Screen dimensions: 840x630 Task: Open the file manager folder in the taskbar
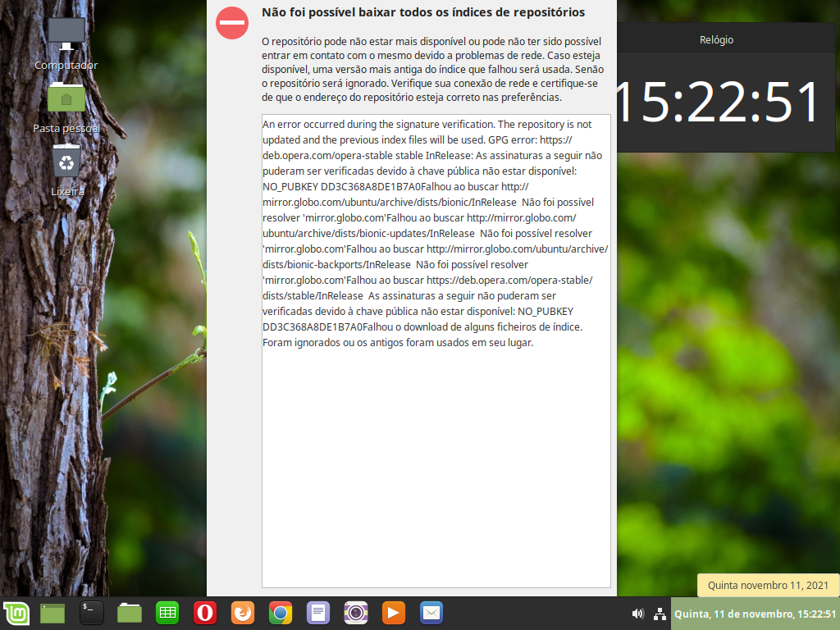click(130, 613)
